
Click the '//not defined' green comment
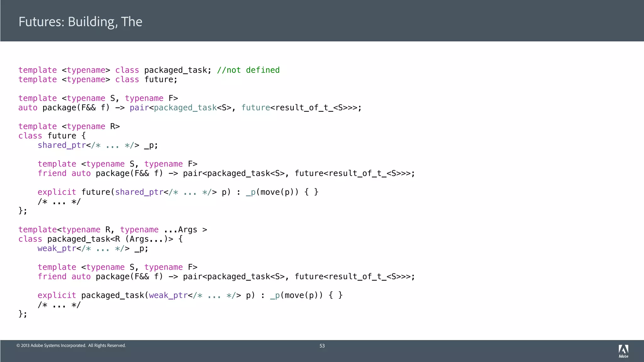pos(248,70)
